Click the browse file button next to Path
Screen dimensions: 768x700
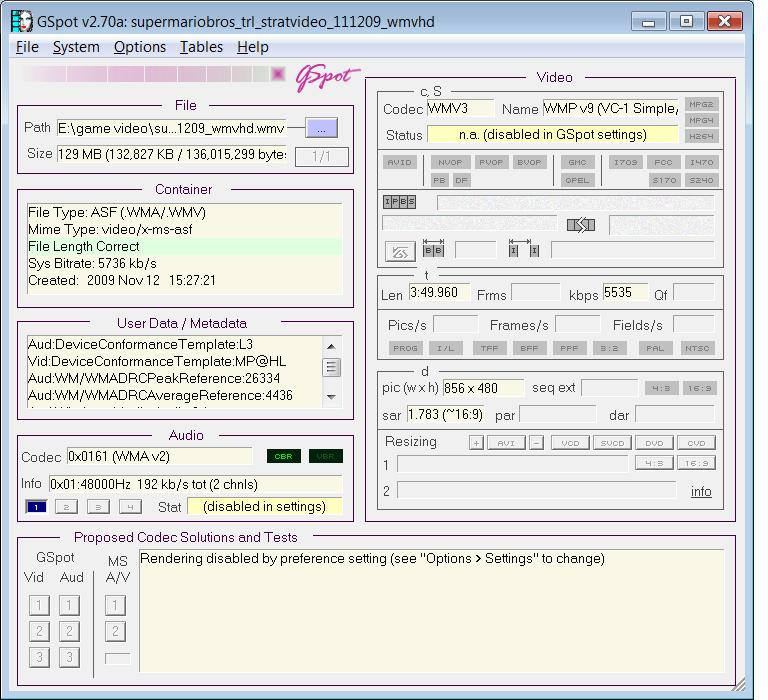[x=321, y=128]
